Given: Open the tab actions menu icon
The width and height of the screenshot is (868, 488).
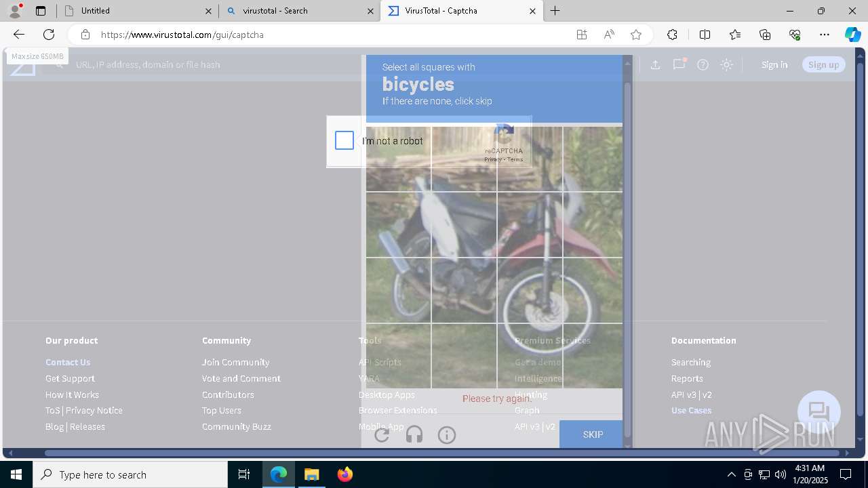Looking at the screenshot, I should point(41,11).
